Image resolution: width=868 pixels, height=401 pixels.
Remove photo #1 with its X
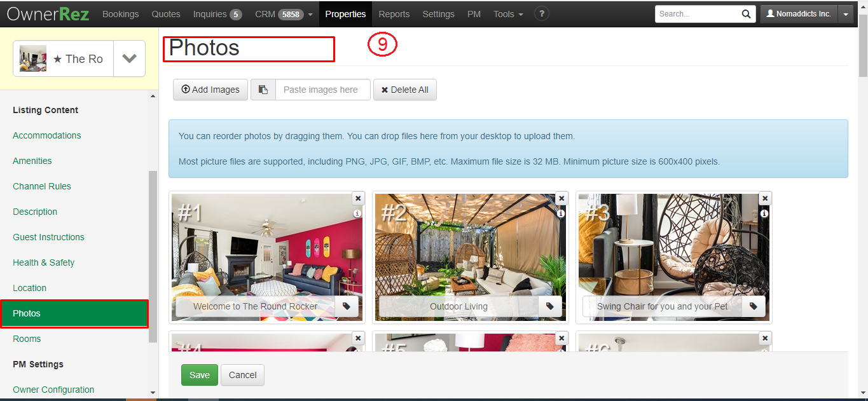pyautogui.click(x=358, y=198)
